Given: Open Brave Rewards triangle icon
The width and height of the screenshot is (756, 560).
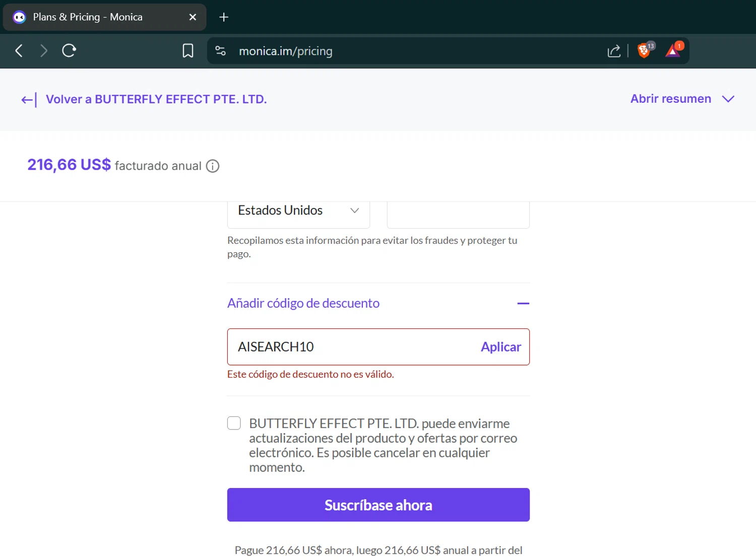Looking at the screenshot, I should (674, 50).
